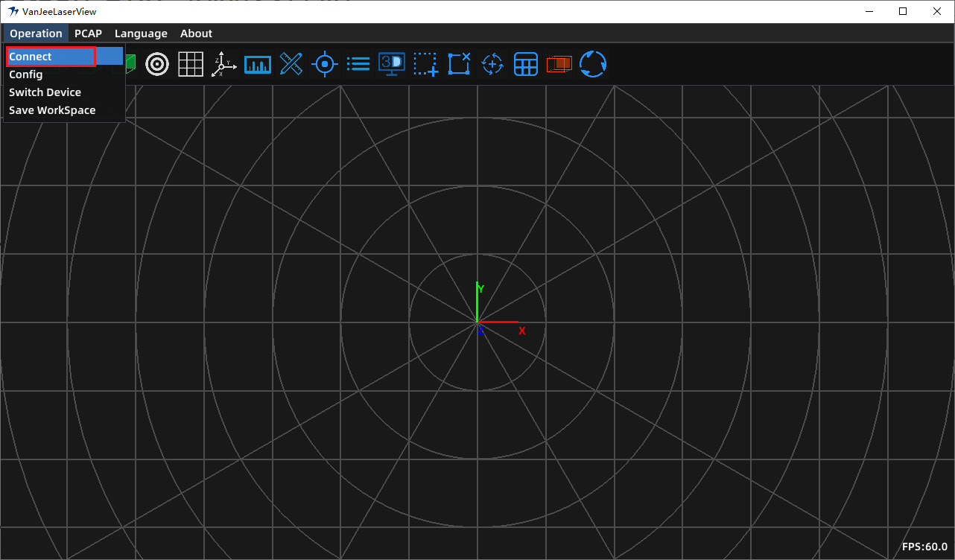Select Switch Device menu entry
This screenshot has width=955, height=560.
coord(64,92)
